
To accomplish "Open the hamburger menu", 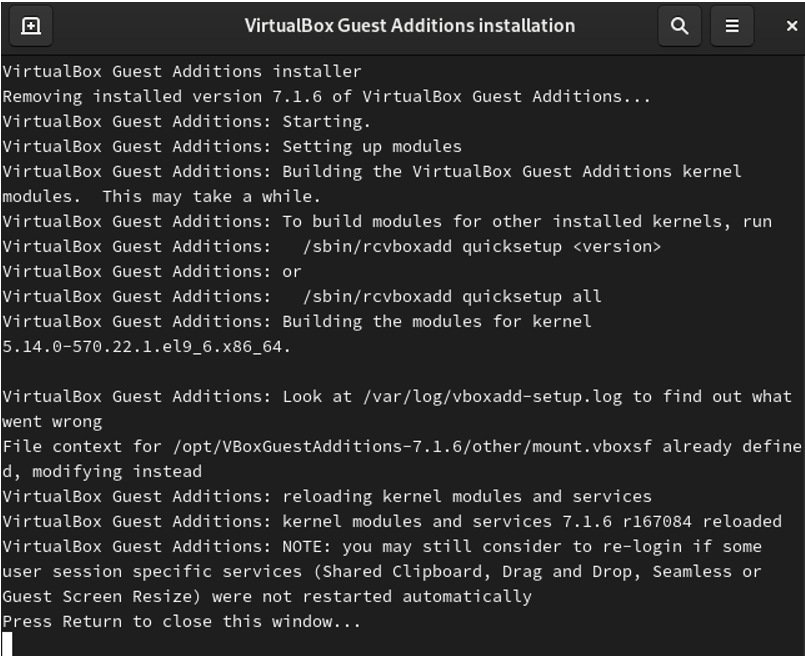I will click(x=732, y=26).
